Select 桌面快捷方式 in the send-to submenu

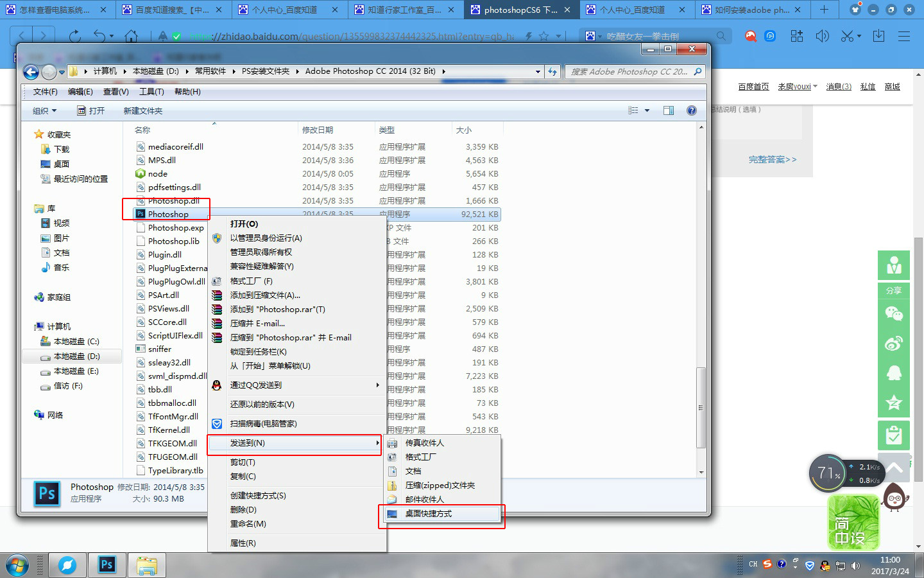tap(441, 514)
